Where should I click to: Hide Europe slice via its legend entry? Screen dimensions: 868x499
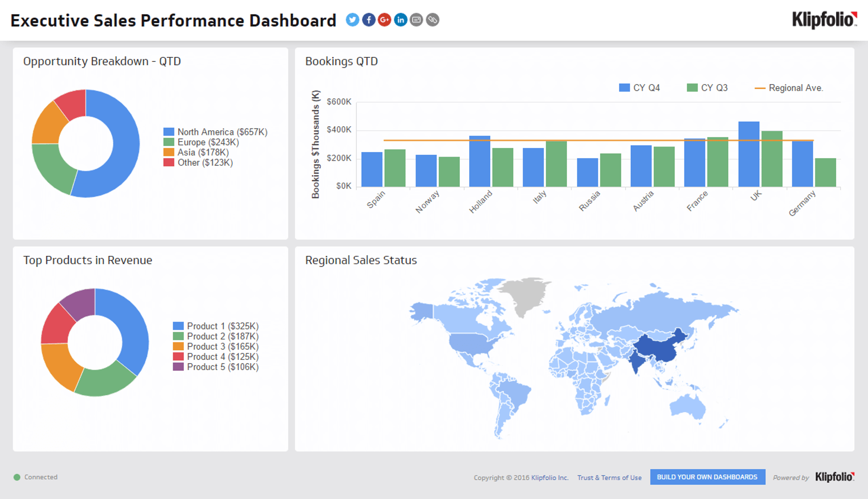(x=208, y=142)
